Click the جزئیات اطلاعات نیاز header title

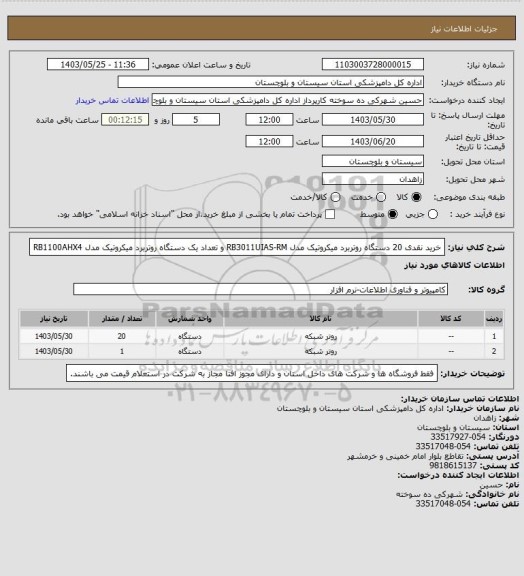pos(464,29)
